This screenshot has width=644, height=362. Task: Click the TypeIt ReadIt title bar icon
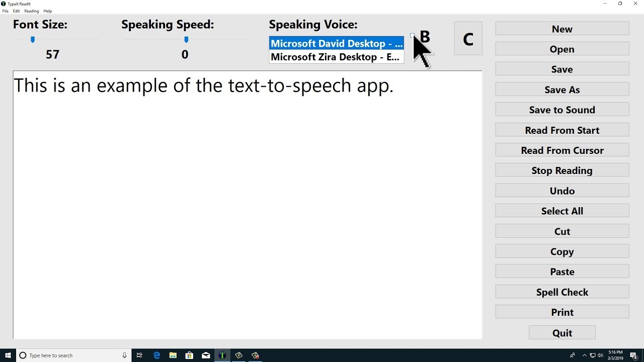tap(4, 4)
